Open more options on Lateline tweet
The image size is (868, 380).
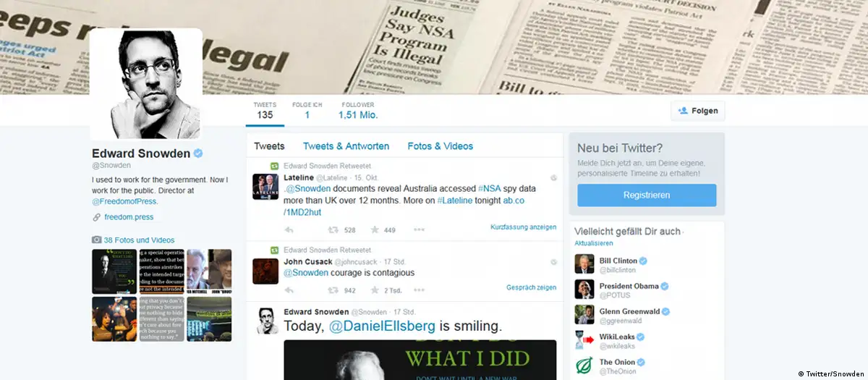tap(419, 230)
